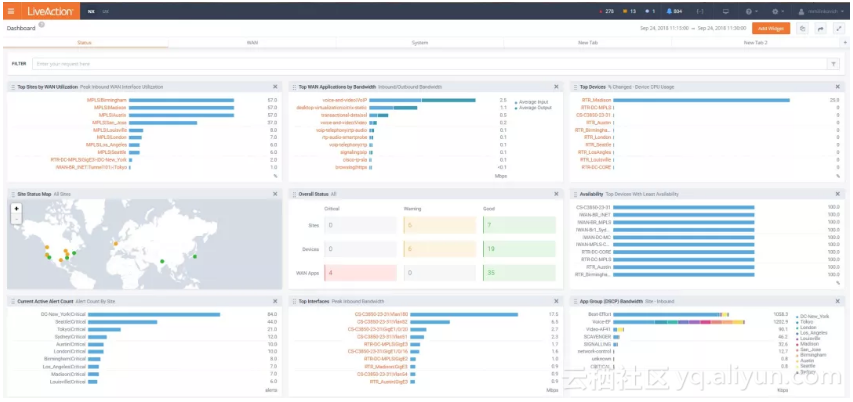Close Top WAN Applications by Bandwidth widget

coord(556,86)
